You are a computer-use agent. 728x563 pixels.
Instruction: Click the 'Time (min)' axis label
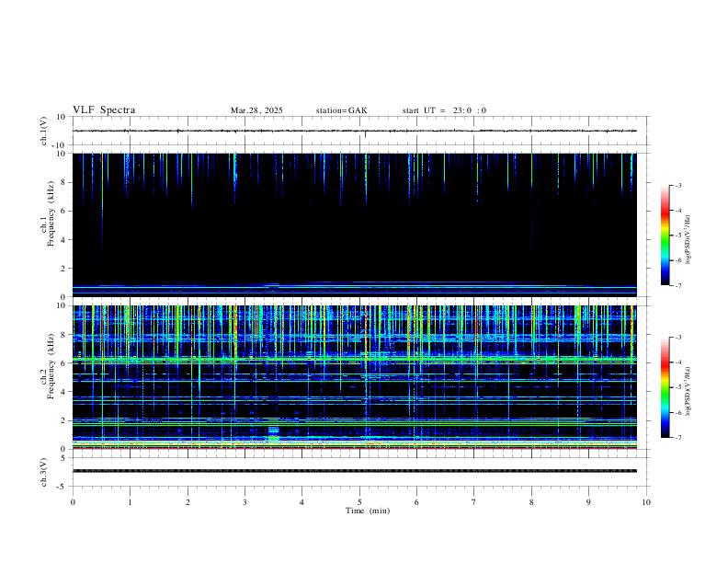pyautogui.click(x=368, y=511)
